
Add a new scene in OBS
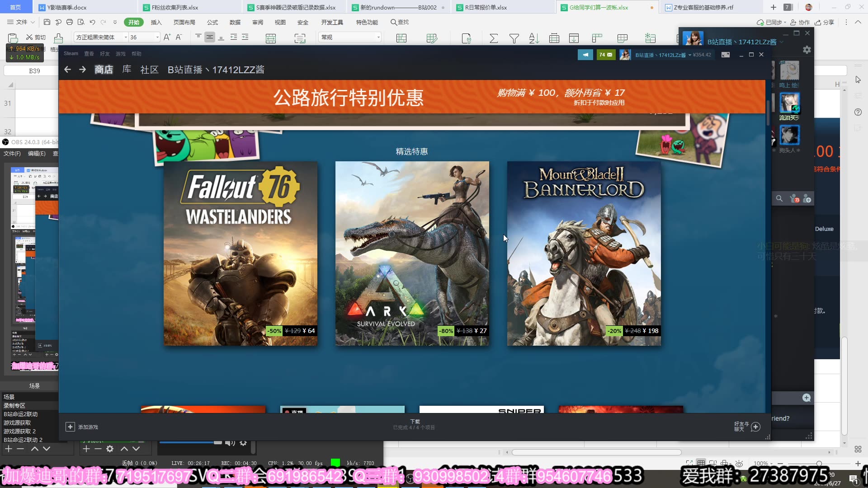[9, 449]
